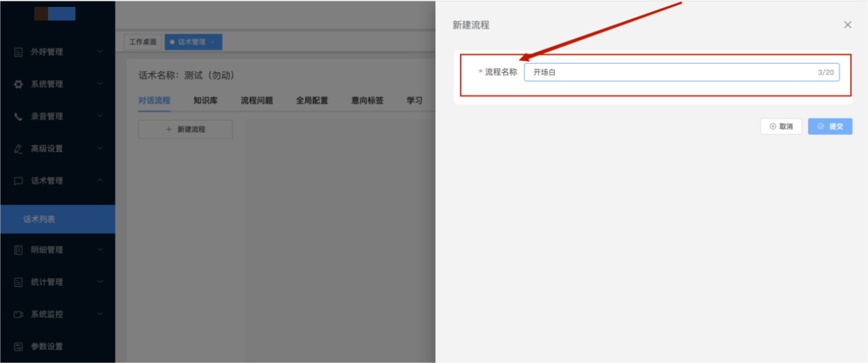Select the 话术管理 page tab
Image resolution: width=868 pixels, height=363 pixels.
click(193, 42)
